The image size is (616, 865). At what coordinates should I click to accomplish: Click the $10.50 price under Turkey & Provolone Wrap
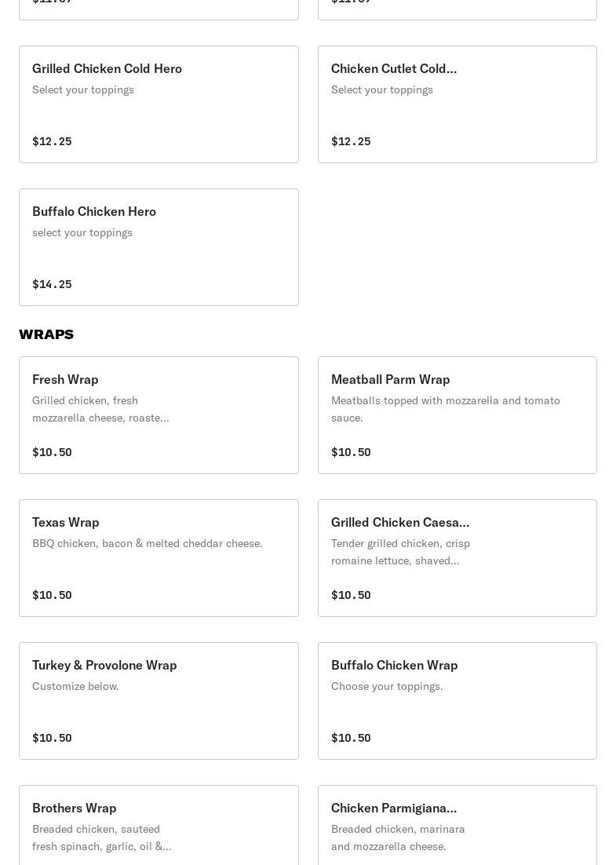(52, 738)
